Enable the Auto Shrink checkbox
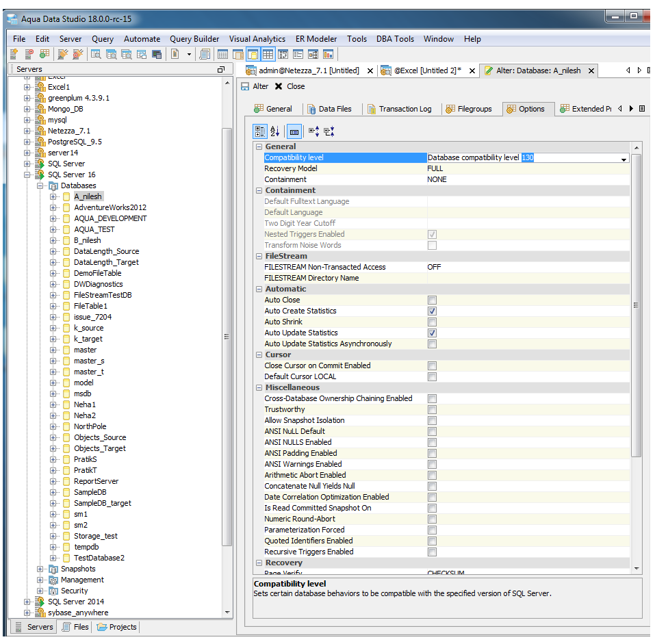Image resolution: width=655 pixels, height=644 pixels. 432,322
